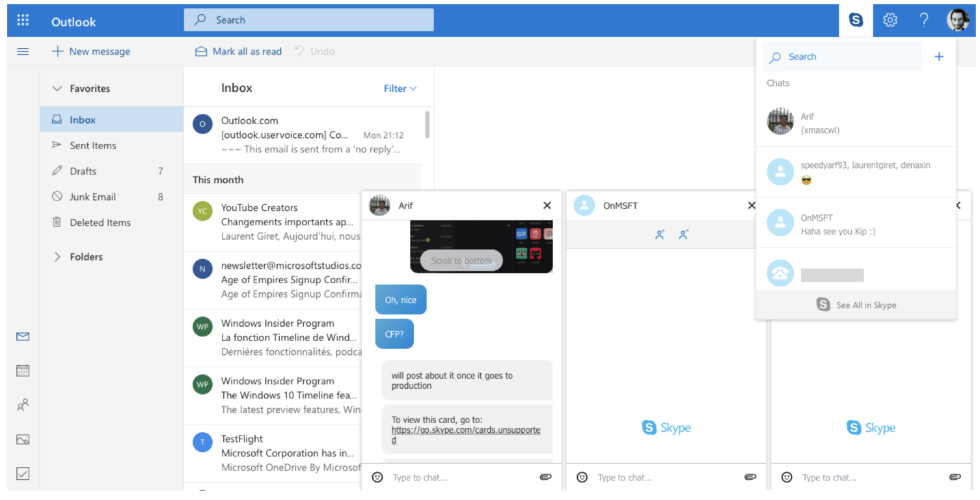Open the shared image thumbnail in Arif chat
The image size is (980, 500).
482,247
